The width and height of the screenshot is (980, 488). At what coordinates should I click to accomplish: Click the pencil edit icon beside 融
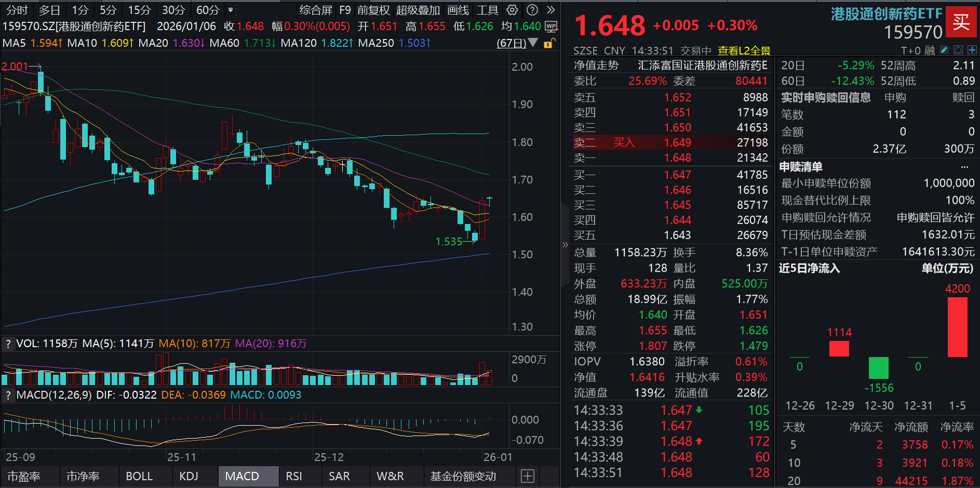click(x=944, y=50)
